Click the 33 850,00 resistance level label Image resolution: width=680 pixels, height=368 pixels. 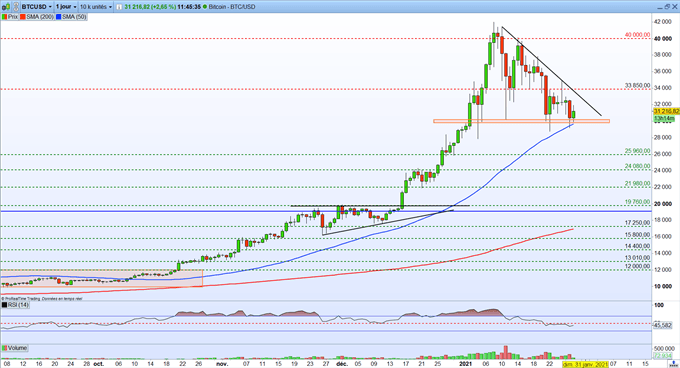tap(638, 85)
